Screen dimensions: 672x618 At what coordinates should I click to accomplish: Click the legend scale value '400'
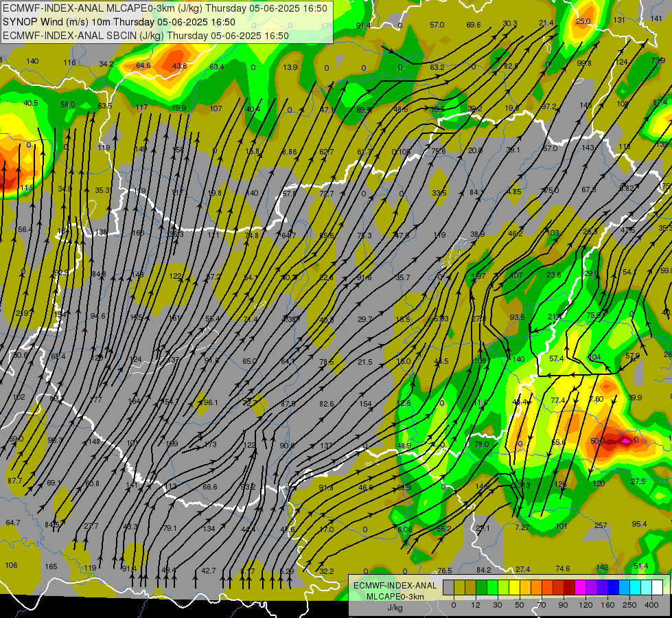[x=651, y=605]
